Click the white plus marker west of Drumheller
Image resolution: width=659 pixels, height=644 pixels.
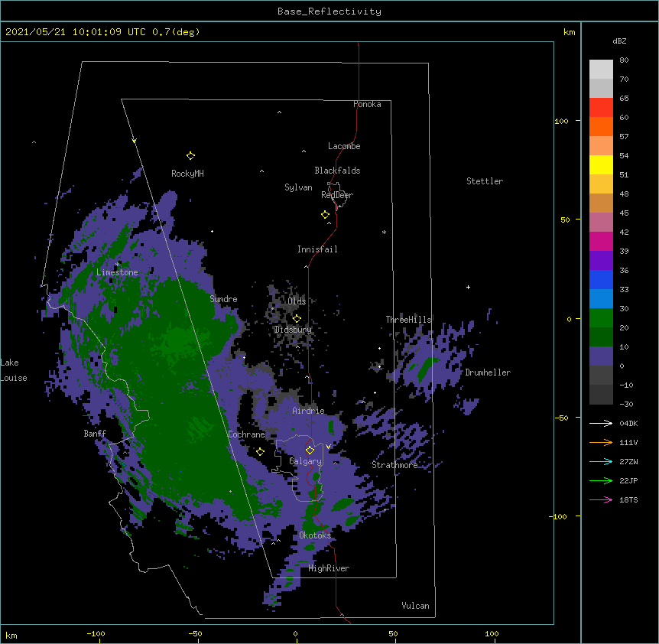468,287
